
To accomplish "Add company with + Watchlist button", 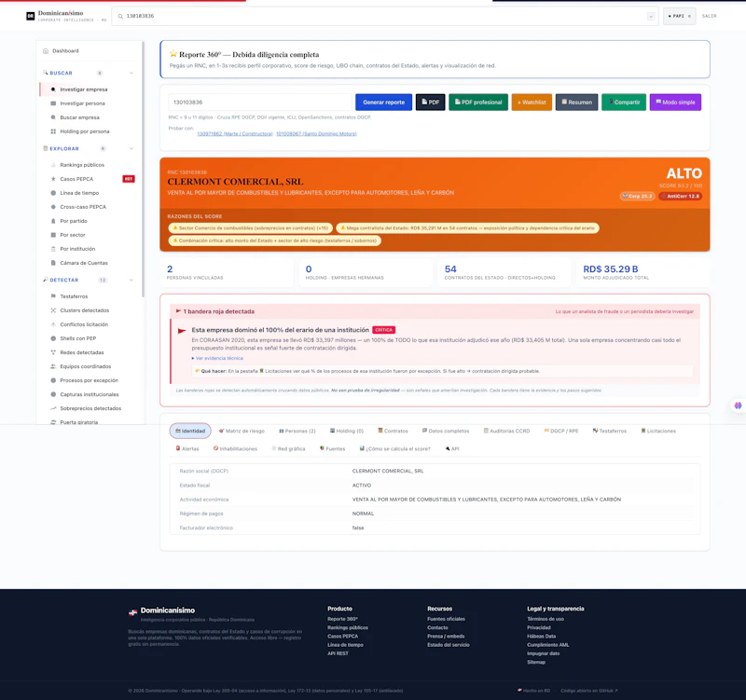I will point(532,103).
